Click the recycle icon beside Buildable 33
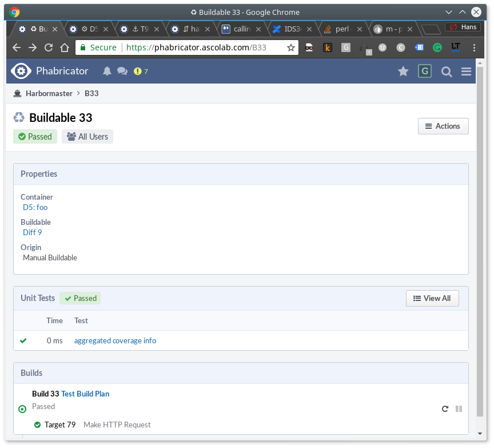 click(x=19, y=118)
